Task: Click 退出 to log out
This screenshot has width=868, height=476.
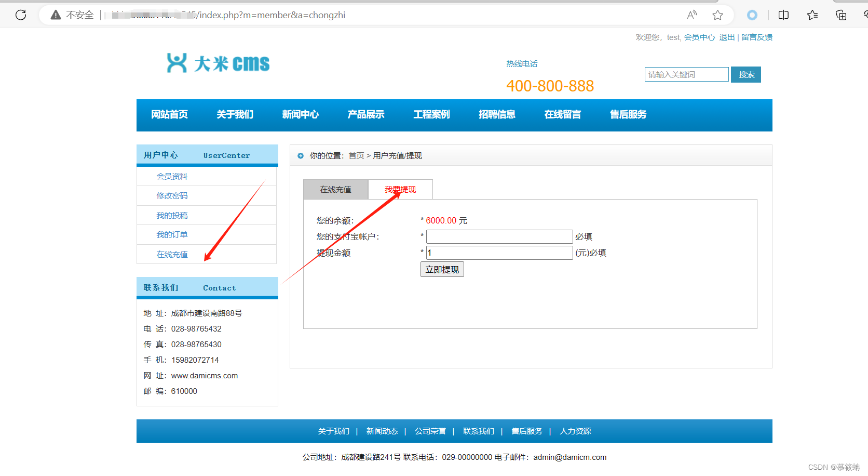Action: click(727, 37)
